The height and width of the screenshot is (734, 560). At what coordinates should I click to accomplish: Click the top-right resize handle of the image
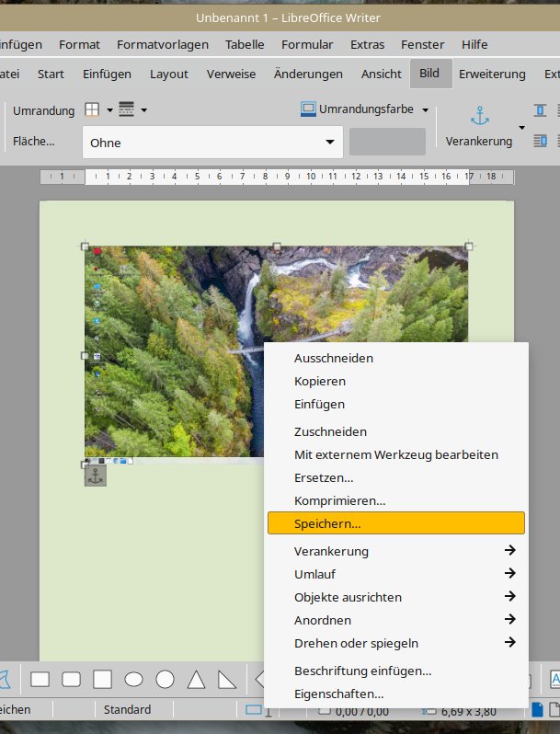click(x=469, y=247)
